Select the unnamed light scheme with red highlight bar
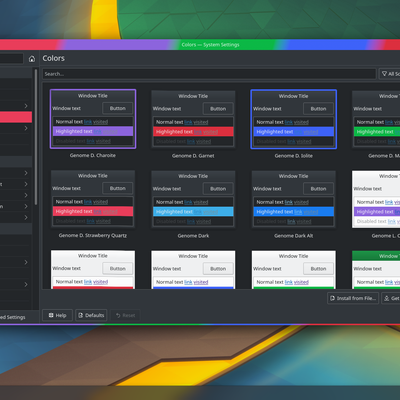The height and width of the screenshot is (400, 400). (x=93, y=269)
